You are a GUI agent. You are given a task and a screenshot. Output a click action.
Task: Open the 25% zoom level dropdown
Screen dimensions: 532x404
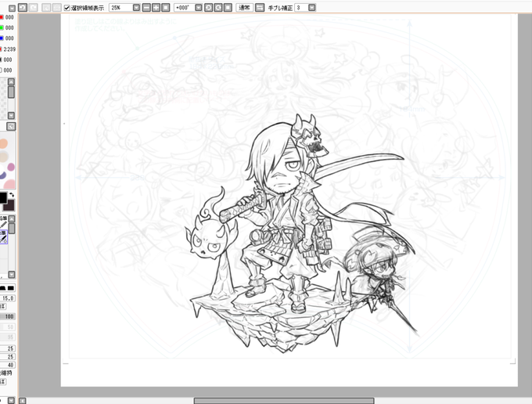[x=136, y=8]
